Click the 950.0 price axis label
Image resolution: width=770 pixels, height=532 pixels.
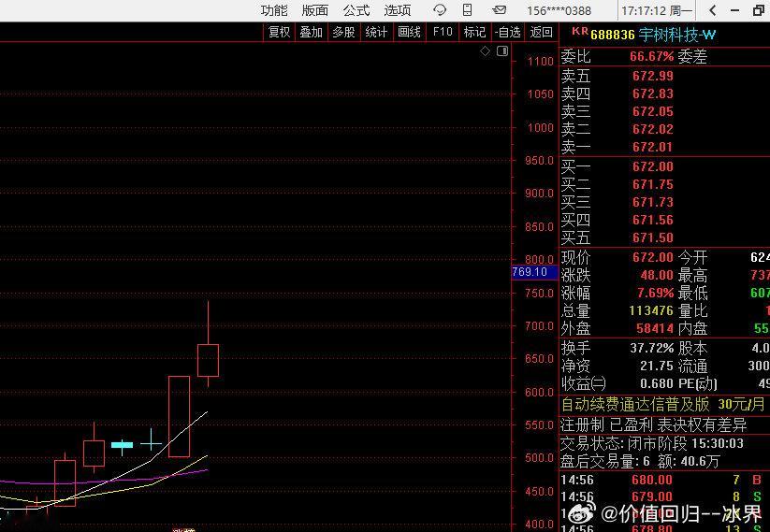coord(539,161)
